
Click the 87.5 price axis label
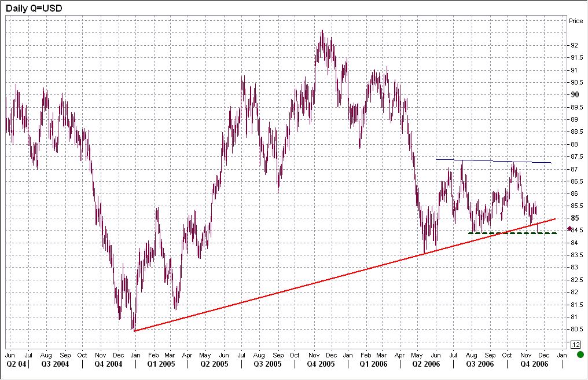577,156
